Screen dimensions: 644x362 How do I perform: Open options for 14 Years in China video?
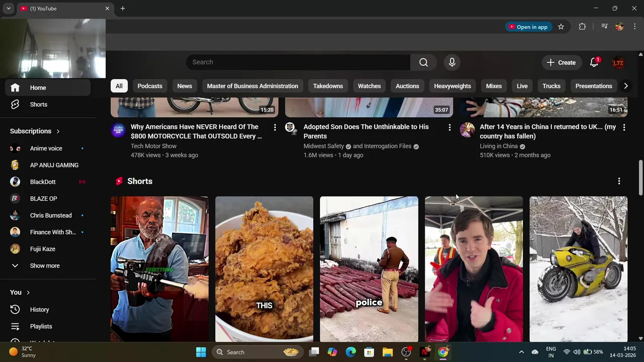point(624,128)
